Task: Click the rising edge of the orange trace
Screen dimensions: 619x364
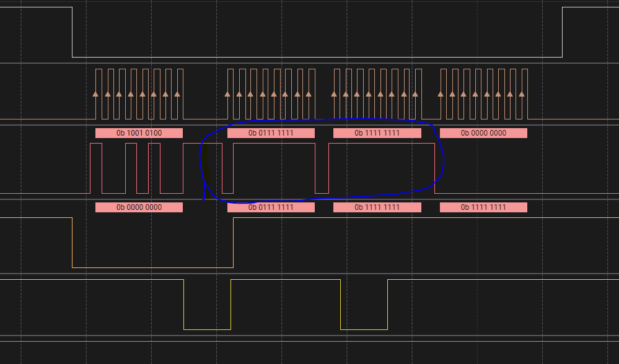Action: 234,243
